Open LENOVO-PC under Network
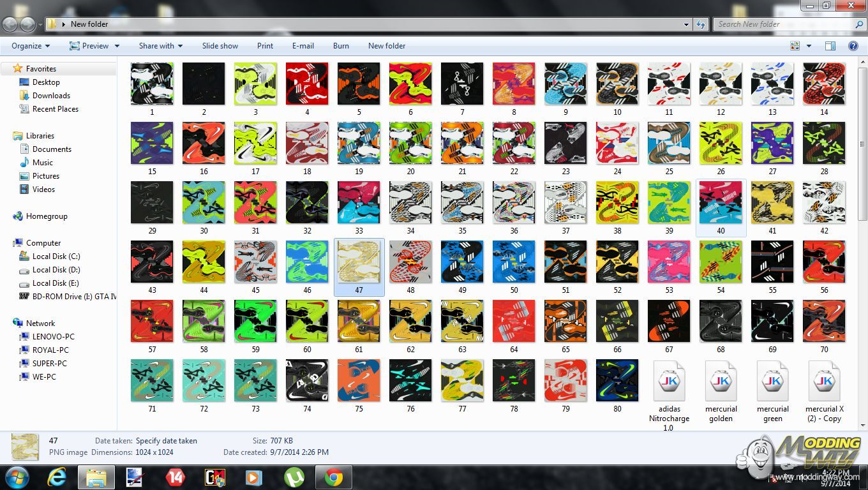Screen dimensions: 868x490 tap(53, 337)
